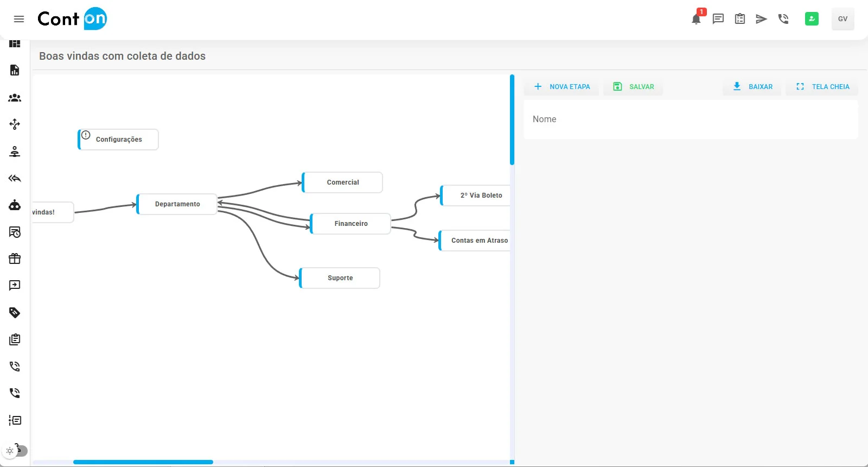
Task: Click the paper plane send icon
Action: (762, 19)
